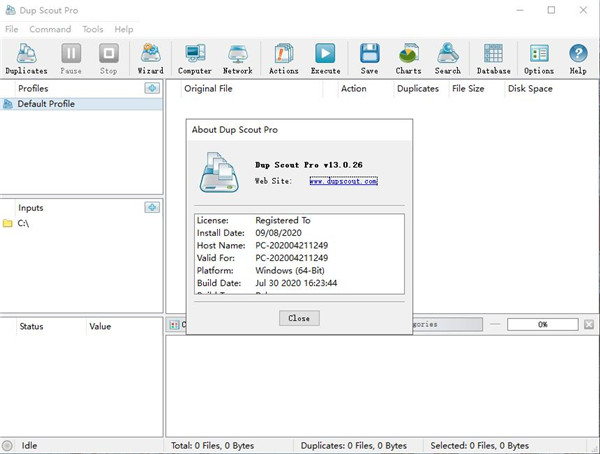Screen dimensions: 600x454
Task: Click the Dup Scout Pro v13.0.26 version text
Action: pos(309,165)
